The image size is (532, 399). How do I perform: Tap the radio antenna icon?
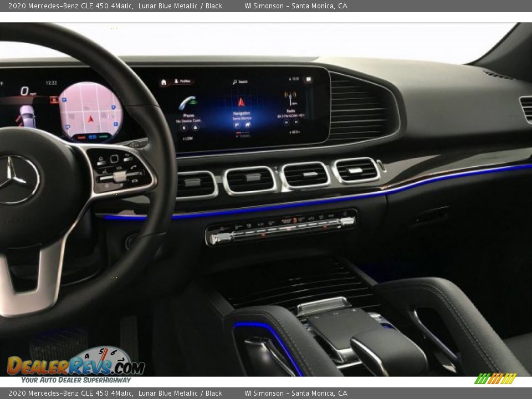[290, 98]
